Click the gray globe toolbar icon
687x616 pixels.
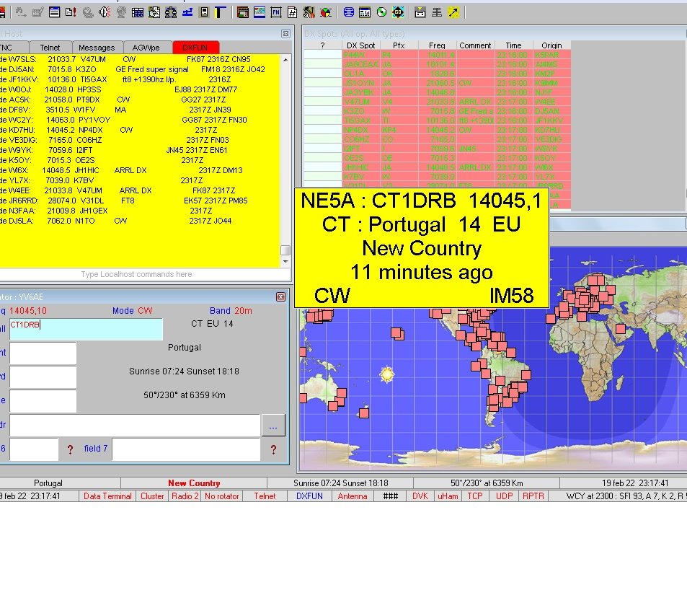click(x=121, y=12)
